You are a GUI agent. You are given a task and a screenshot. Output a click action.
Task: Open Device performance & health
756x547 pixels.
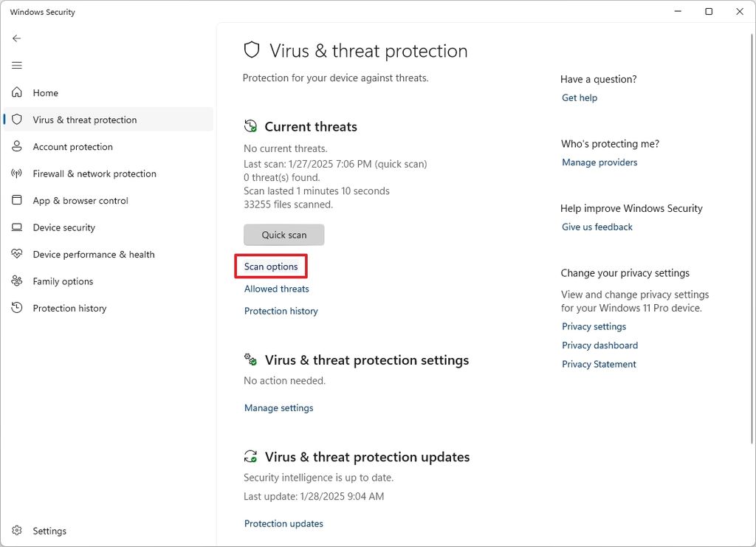(x=94, y=254)
